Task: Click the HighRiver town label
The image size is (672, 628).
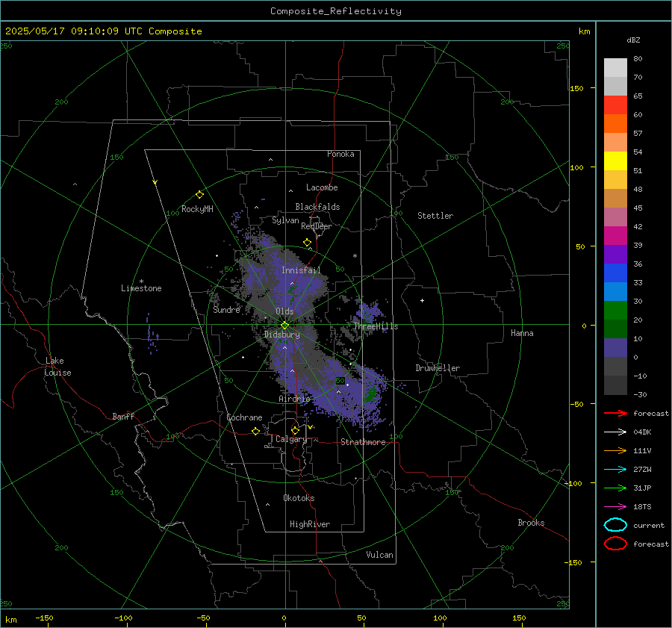Action: coord(310,525)
